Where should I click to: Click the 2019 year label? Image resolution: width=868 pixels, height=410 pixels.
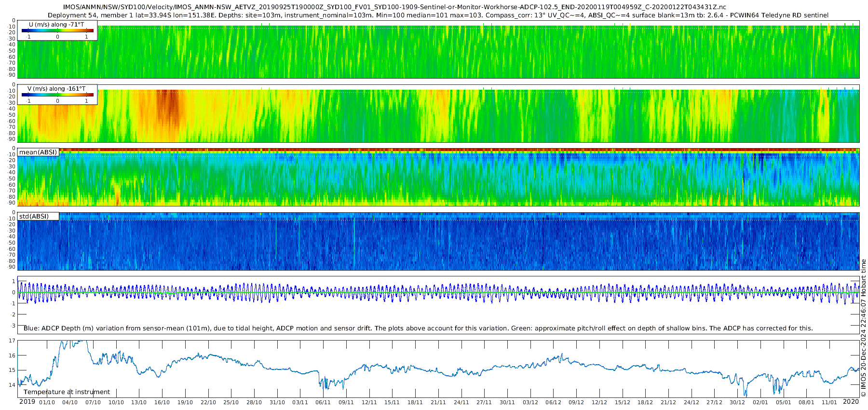(27, 402)
